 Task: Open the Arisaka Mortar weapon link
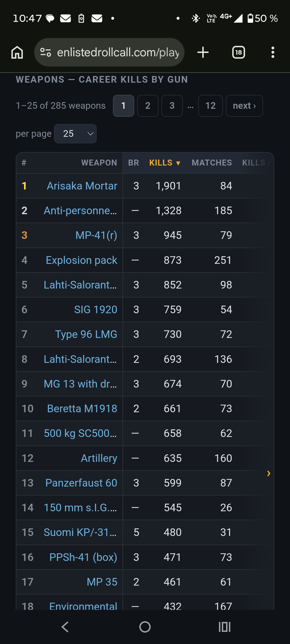tap(82, 186)
